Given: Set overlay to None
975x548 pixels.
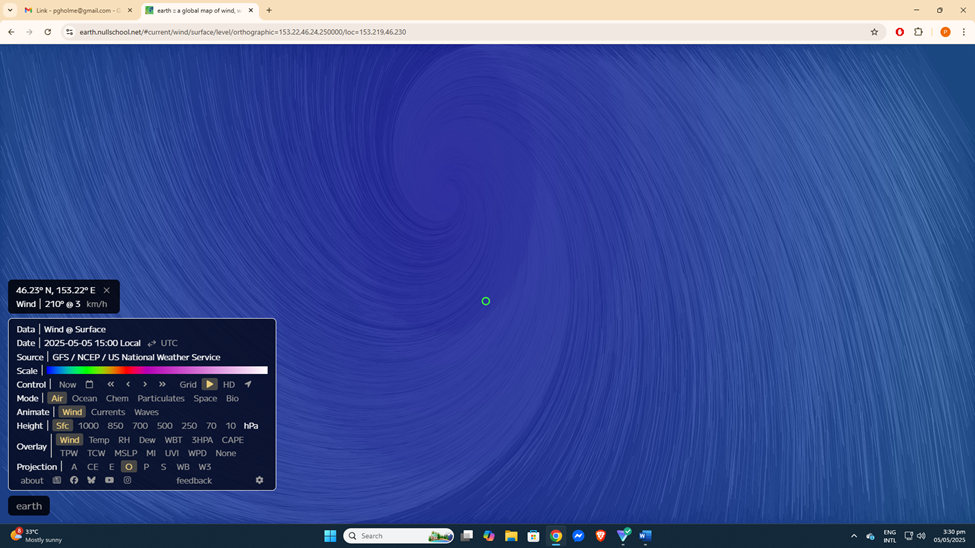Looking at the screenshot, I should tap(226, 453).
